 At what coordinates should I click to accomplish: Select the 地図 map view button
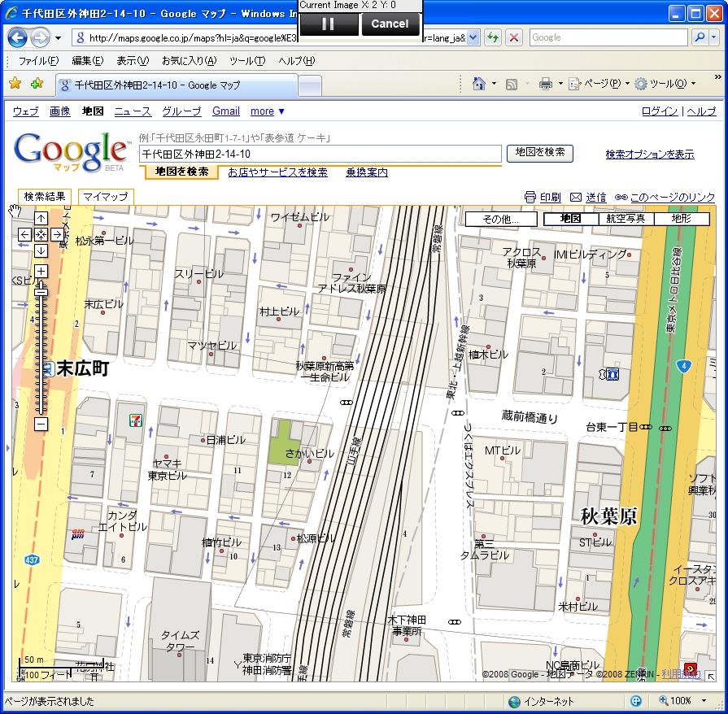click(571, 219)
